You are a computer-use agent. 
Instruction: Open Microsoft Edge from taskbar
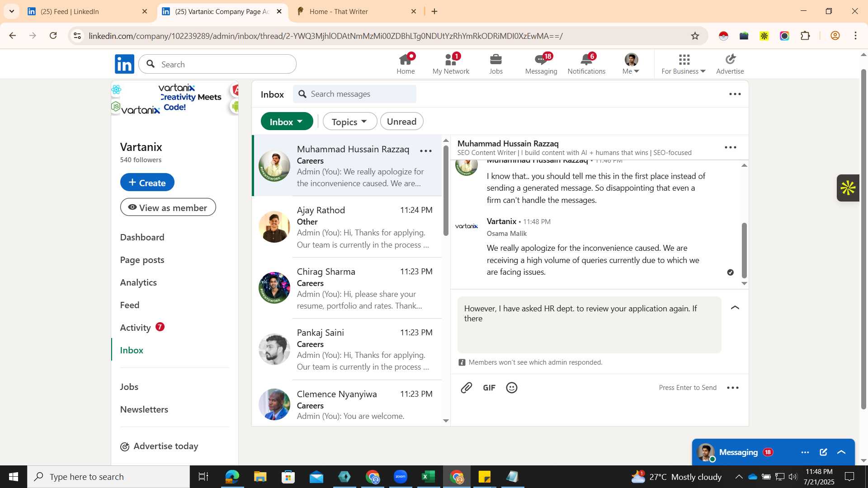click(x=232, y=477)
